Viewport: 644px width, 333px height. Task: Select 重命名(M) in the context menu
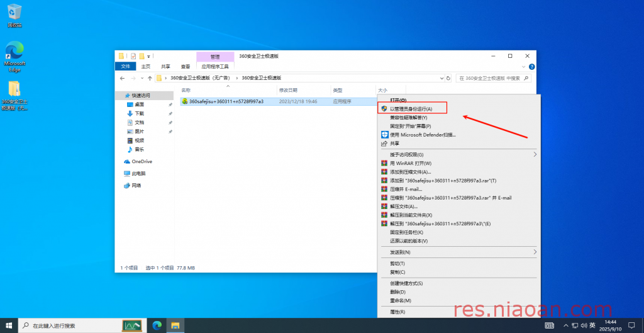click(401, 300)
